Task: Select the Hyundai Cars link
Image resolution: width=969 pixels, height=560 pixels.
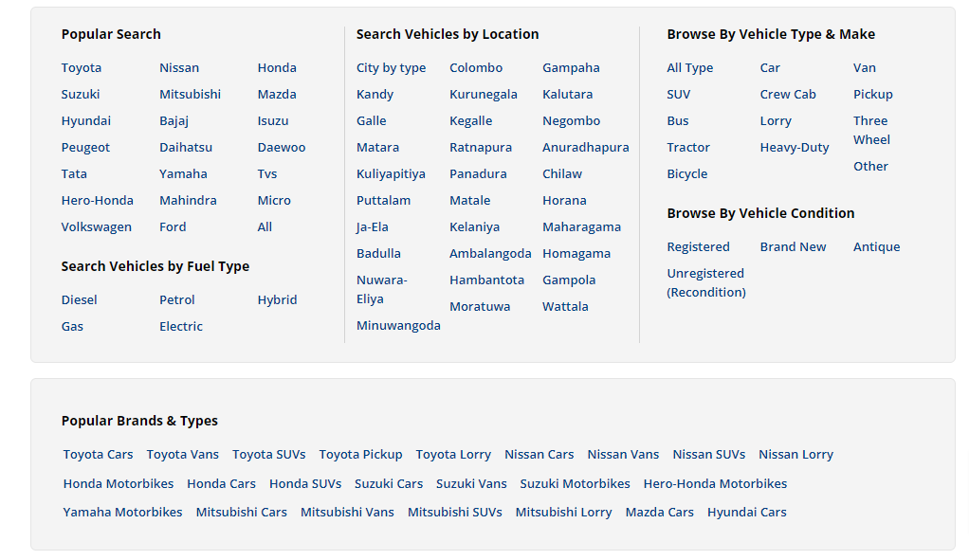Action: [746, 513]
